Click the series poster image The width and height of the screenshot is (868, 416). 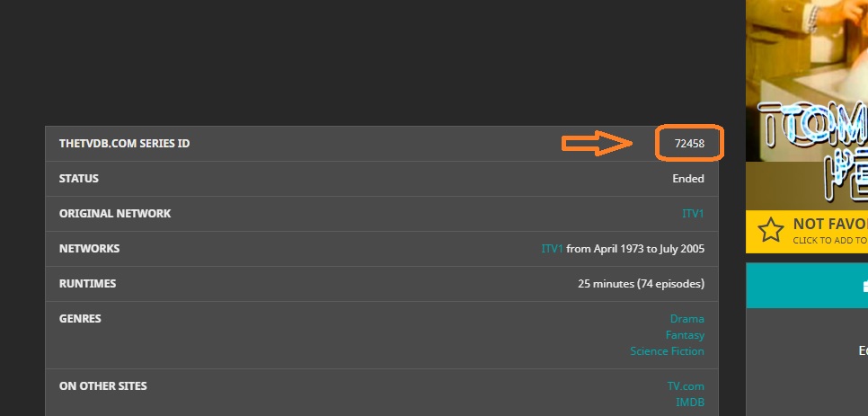coord(806,103)
